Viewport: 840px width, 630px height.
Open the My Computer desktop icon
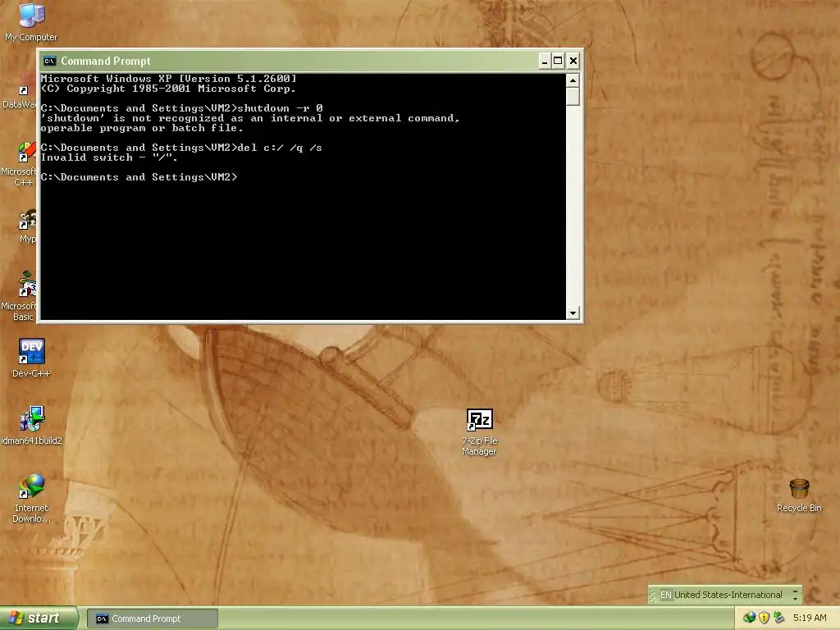(31, 21)
